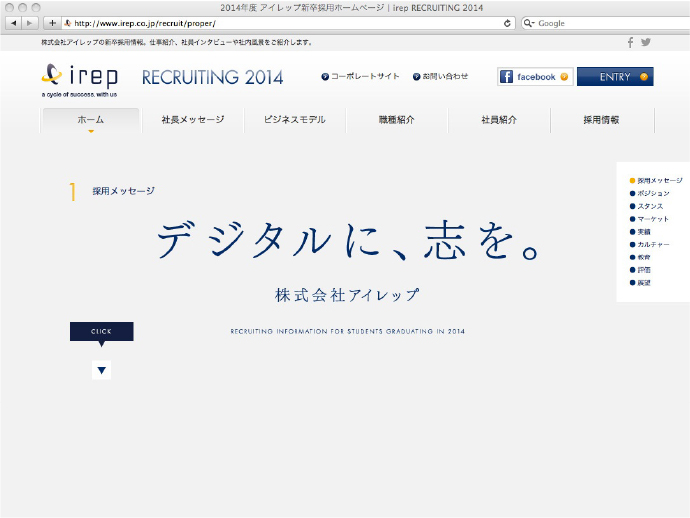
Task: Click the Twitter bird icon in top strip
Action: [646, 42]
